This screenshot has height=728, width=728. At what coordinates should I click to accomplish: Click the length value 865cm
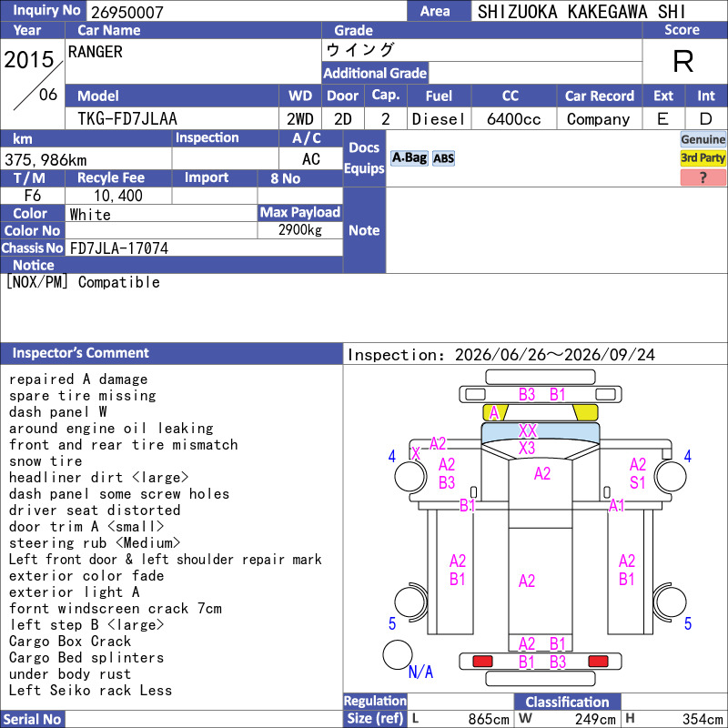point(489,719)
